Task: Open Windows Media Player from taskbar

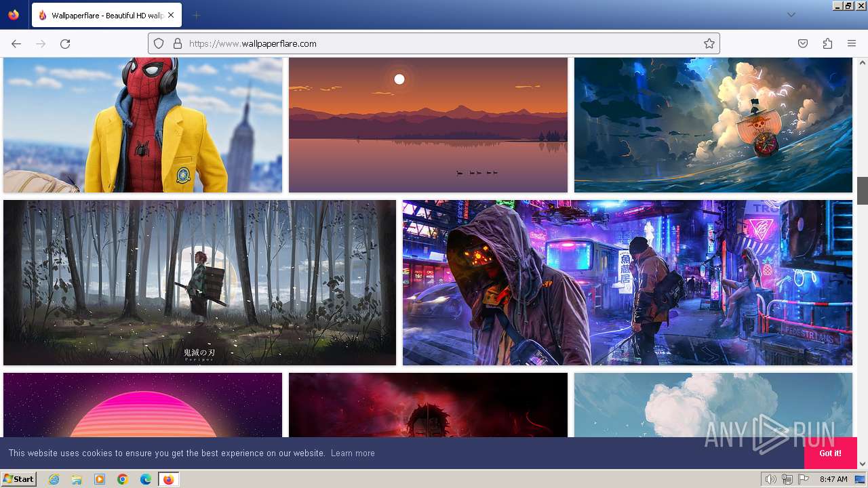Action: pyautogui.click(x=100, y=479)
